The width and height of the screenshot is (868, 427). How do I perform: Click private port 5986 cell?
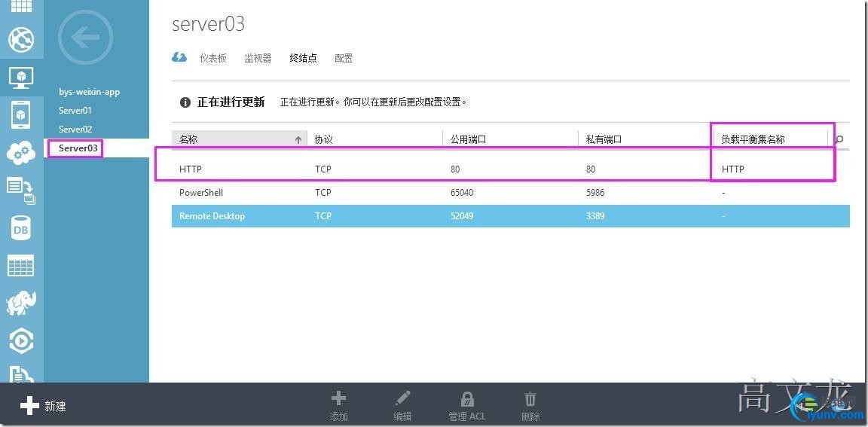pos(595,193)
